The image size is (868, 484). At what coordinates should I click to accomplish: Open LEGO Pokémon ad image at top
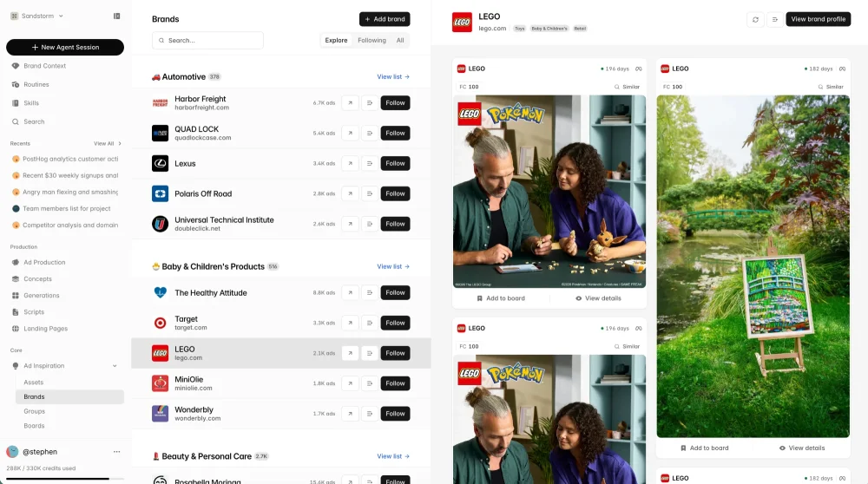549,192
